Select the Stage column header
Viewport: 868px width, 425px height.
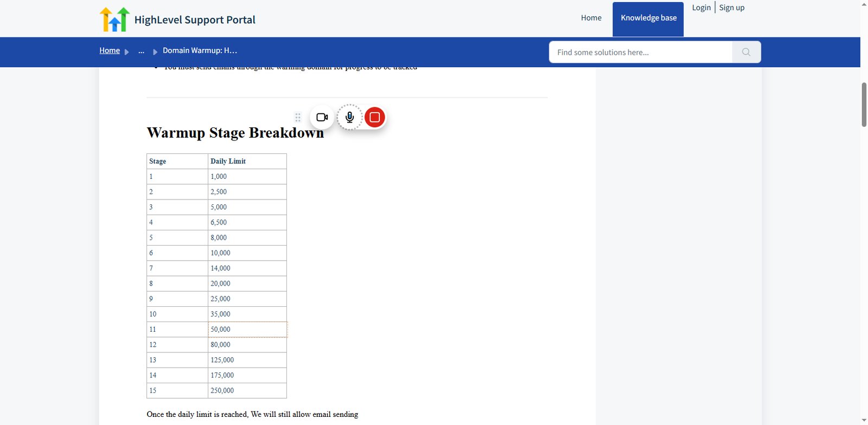tap(177, 162)
